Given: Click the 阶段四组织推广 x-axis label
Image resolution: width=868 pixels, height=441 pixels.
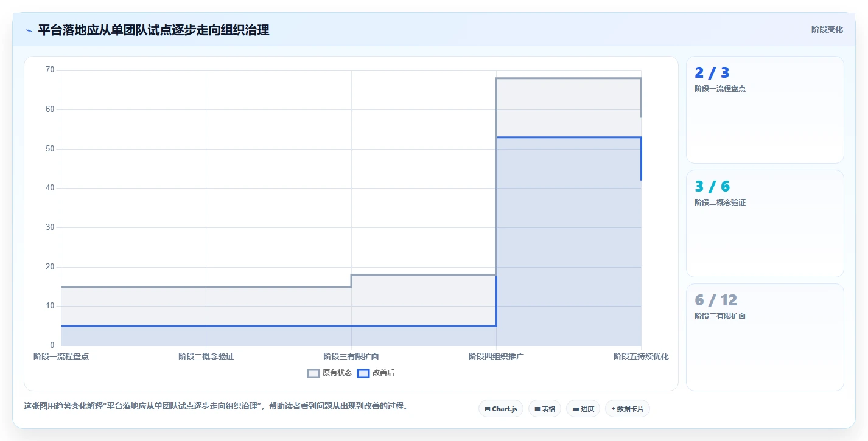Looking at the screenshot, I should click(x=496, y=356).
